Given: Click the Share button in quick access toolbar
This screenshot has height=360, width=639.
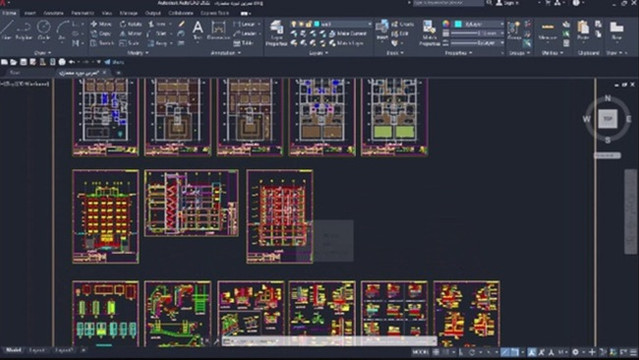Looking at the screenshot, I should 115,62.
